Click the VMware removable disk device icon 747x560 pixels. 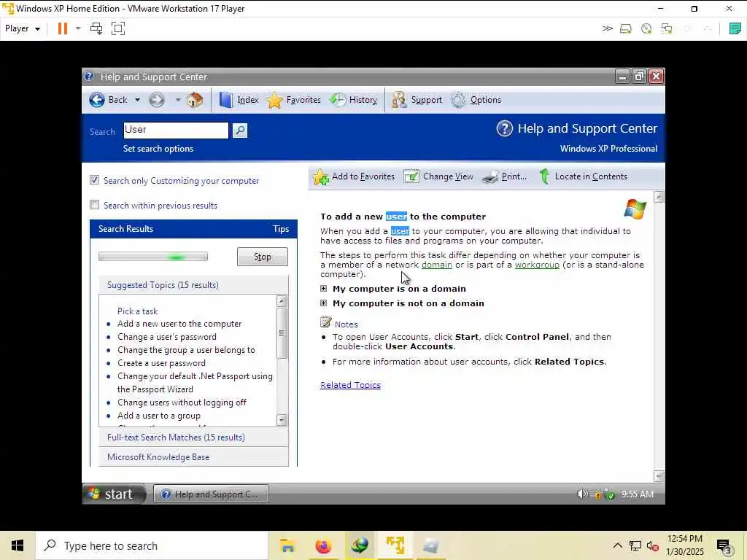pos(625,29)
